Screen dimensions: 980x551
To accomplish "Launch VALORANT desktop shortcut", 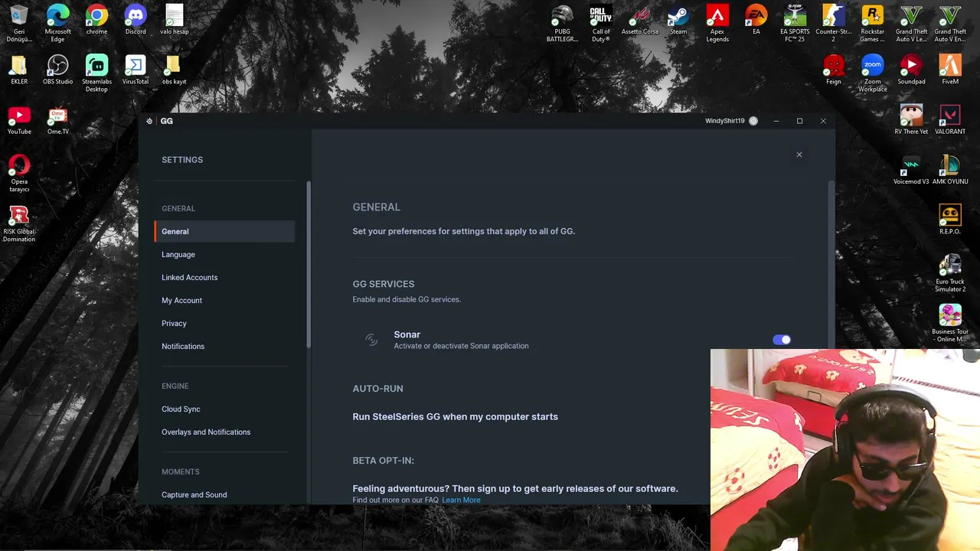I will click(x=950, y=120).
